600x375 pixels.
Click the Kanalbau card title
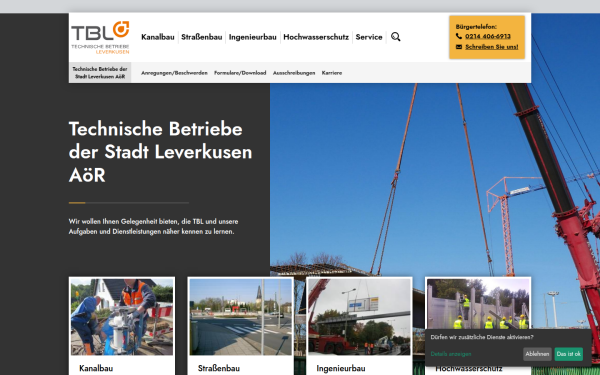pyautogui.click(x=96, y=368)
